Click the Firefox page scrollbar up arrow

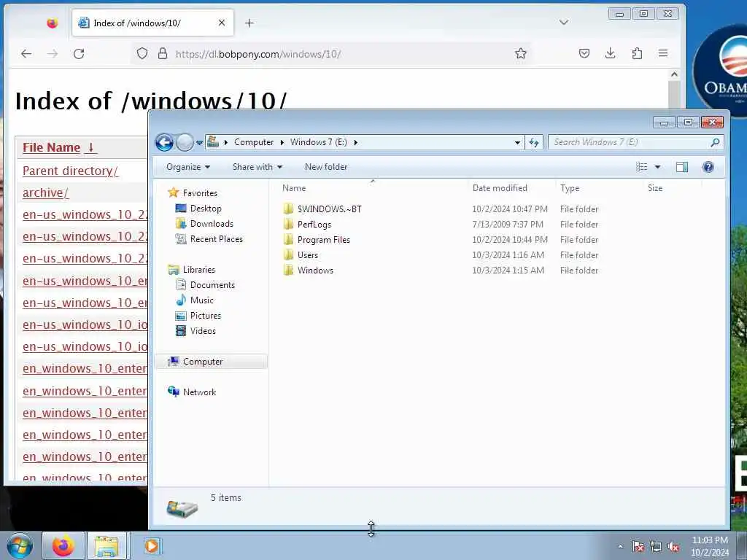674,75
